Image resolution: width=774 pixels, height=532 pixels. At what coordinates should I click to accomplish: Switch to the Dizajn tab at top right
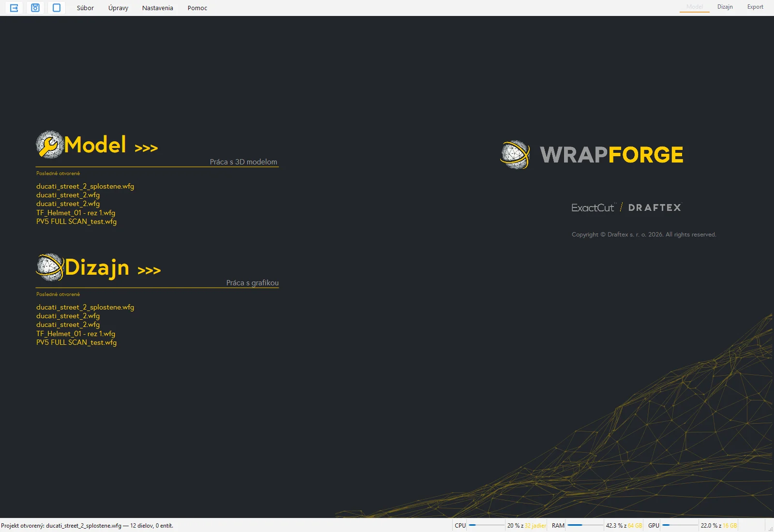[725, 7]
